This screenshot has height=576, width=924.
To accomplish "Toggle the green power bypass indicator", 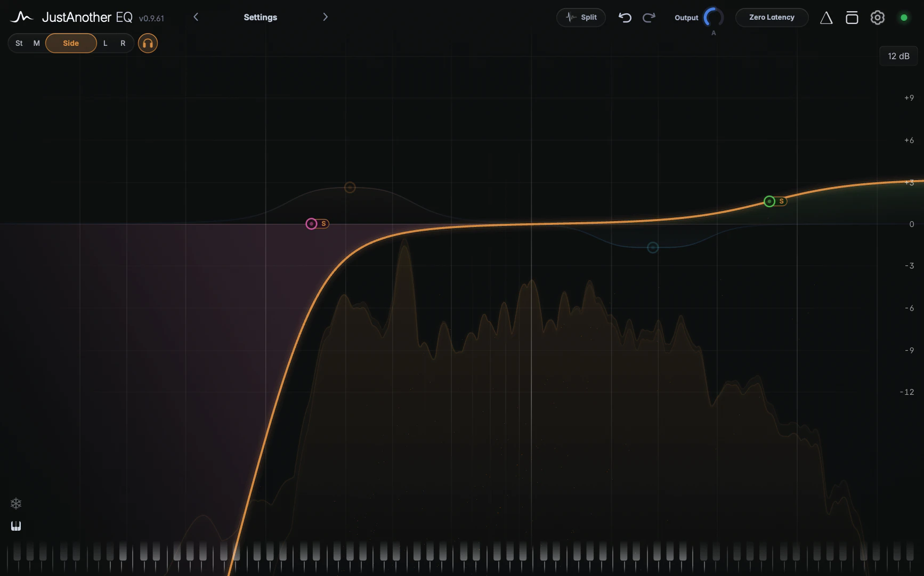I will (x=904, y=18).
